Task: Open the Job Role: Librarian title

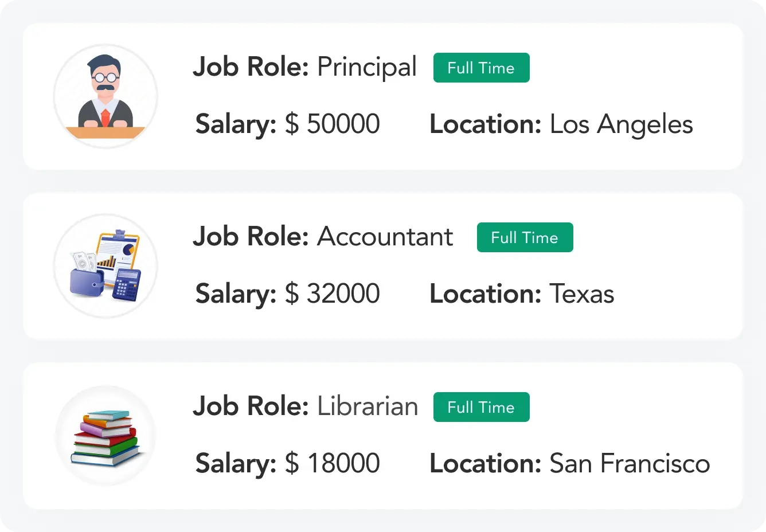Action: [x=305, y=406]
